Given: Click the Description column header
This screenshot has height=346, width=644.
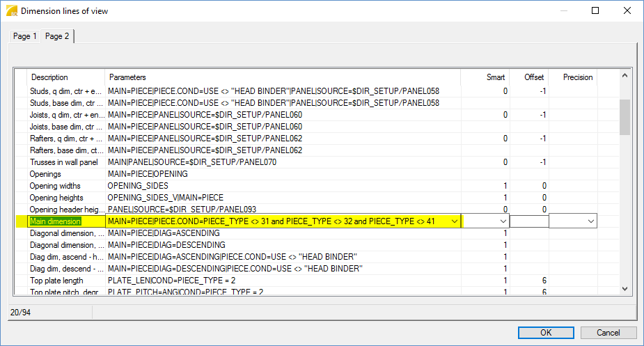Looking at the screenshot, I should tap(49, 77).
